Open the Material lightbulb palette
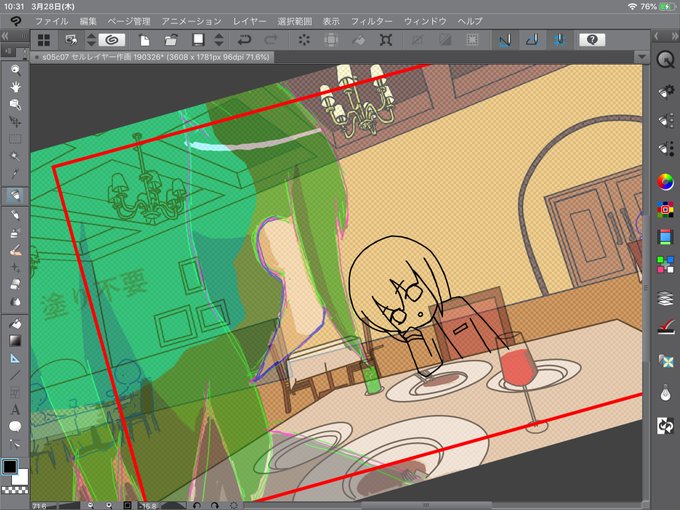Viewport: 680px width, 510px height. [x=665, y=393]
